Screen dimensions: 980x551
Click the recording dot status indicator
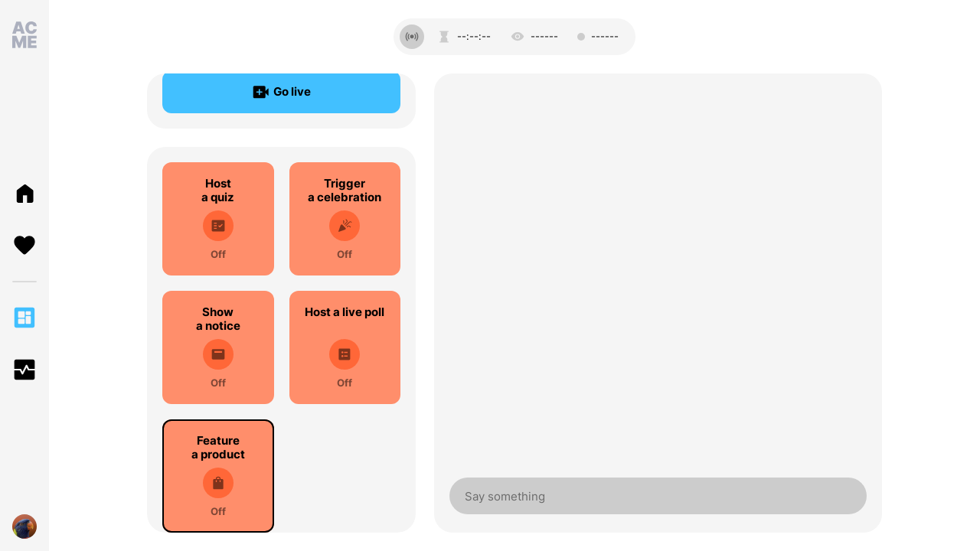[x=581, y=37]
